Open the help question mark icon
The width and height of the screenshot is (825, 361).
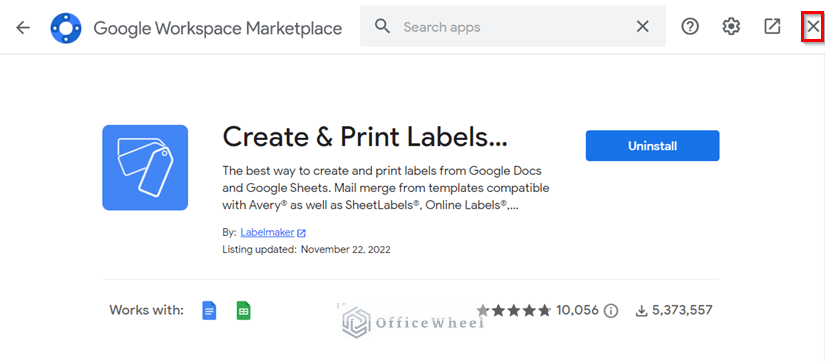pos(690,26)
